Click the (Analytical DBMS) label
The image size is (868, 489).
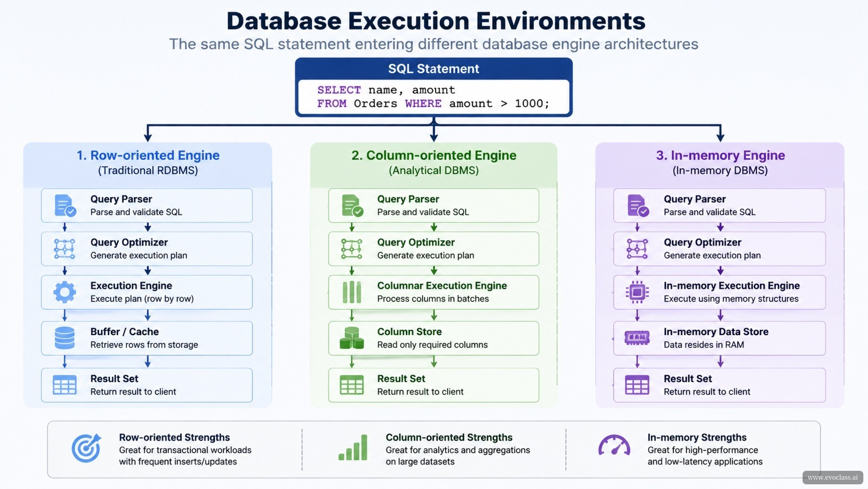click(x=434, y=170)
